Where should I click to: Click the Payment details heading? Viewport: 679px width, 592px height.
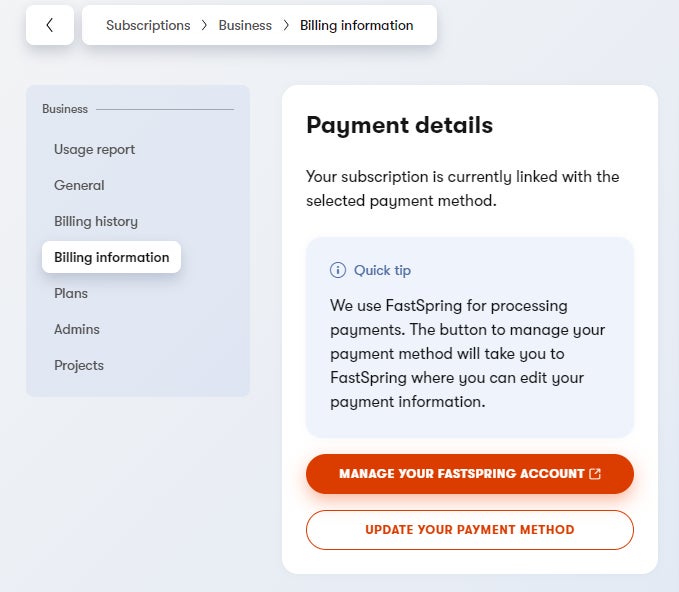[x=399, y=125]
